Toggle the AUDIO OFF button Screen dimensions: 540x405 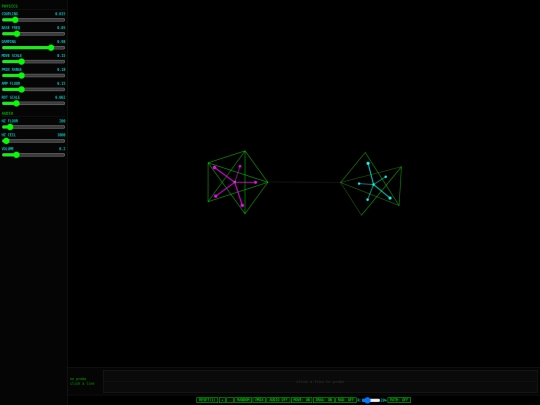pos(278,400)
